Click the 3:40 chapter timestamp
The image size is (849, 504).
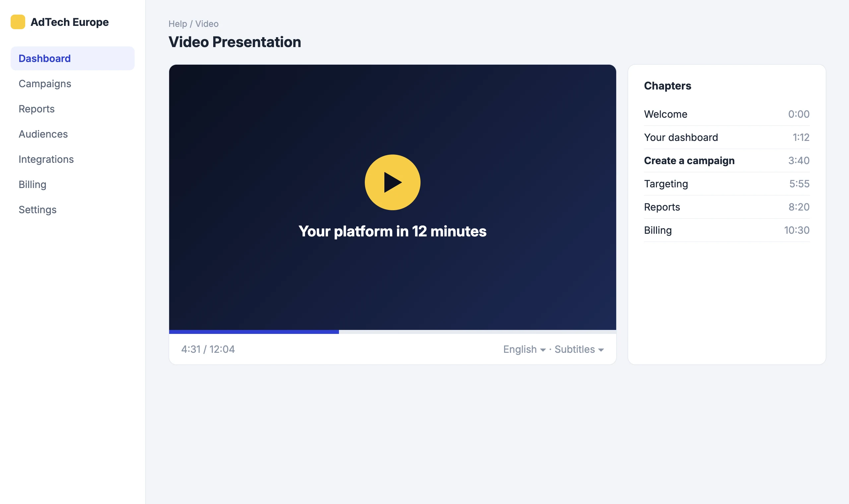(x=799, y=160)
